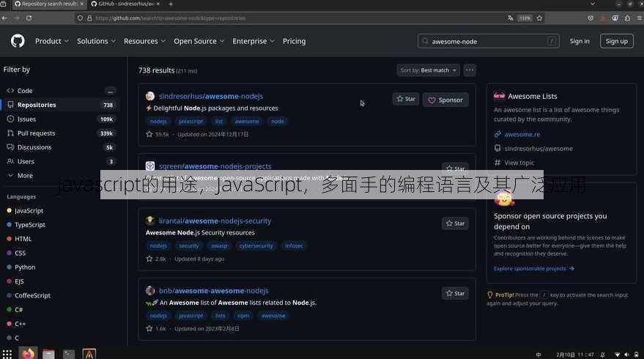Filter results by Code
This screenshot has height=359, width=644.
[x=61, y=91]
